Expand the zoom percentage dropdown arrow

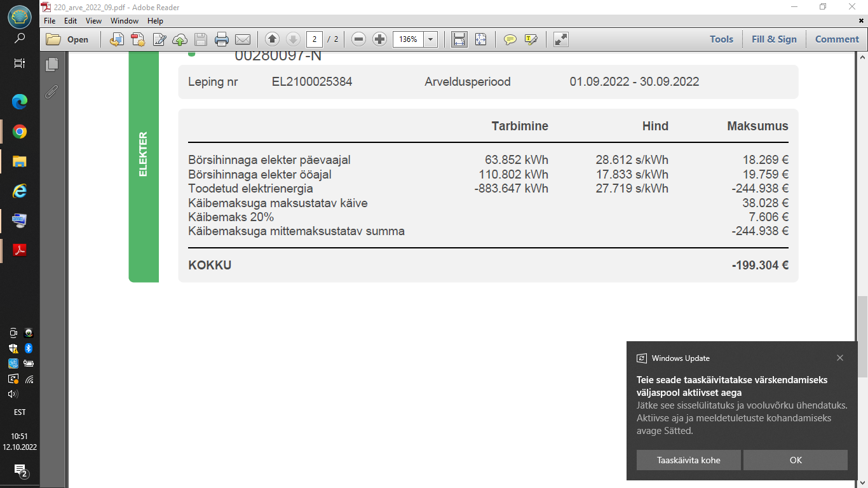[431, 39]
